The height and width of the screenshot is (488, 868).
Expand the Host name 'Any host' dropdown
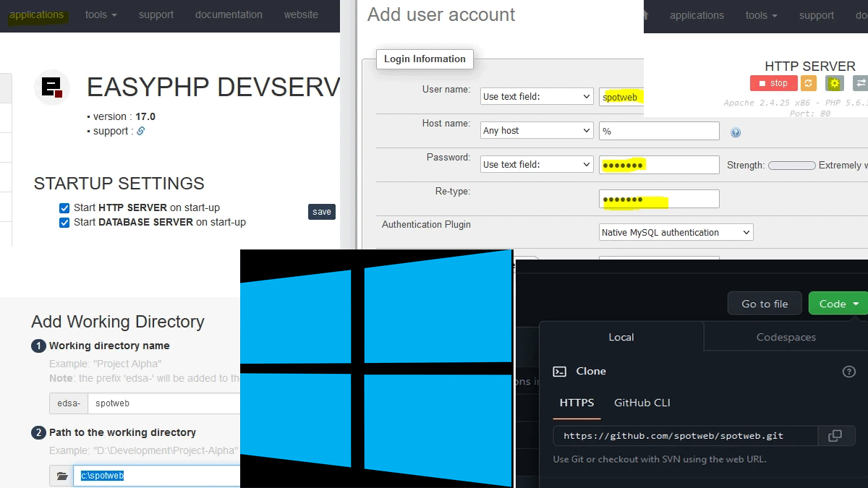click(x=537, y=131)
